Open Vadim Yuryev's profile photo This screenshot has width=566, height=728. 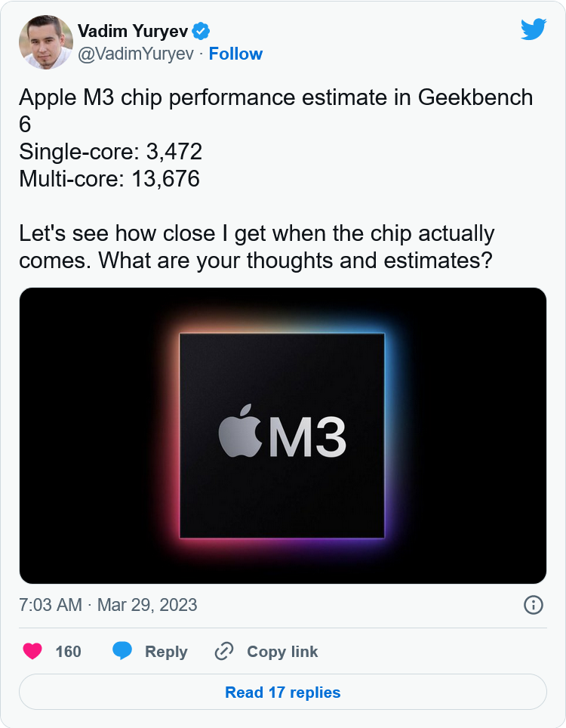(46, 42)
